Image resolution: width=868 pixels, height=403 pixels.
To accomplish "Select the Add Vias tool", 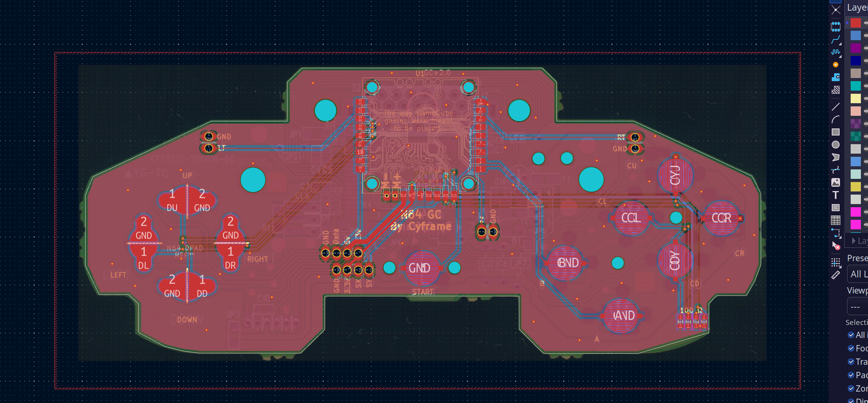I will 836,65.
